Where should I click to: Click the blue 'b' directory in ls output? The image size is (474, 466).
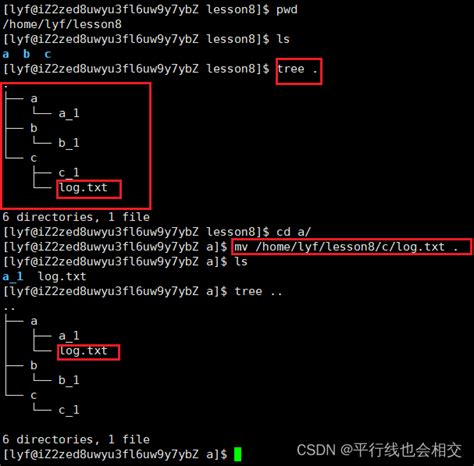click(x=26, y=54)
